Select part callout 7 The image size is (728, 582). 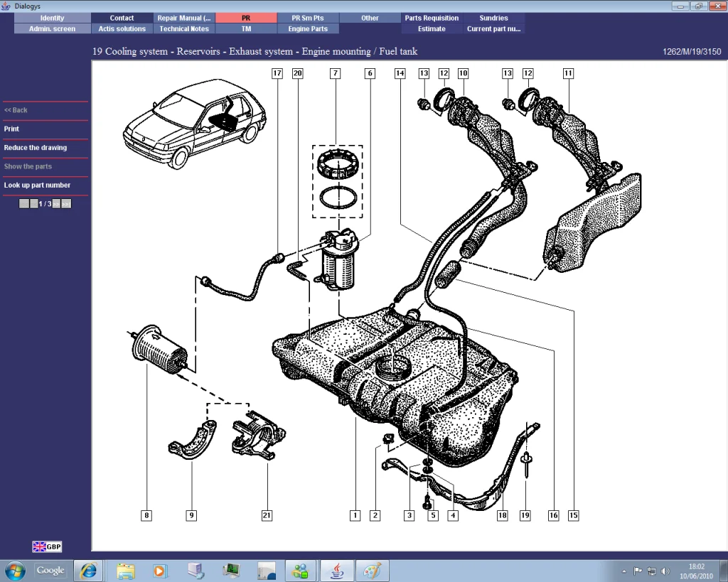pos(336,73)
